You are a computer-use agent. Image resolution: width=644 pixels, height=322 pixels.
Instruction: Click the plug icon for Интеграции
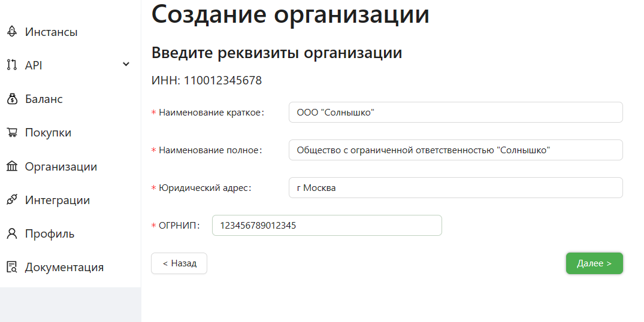coord(11,200)
